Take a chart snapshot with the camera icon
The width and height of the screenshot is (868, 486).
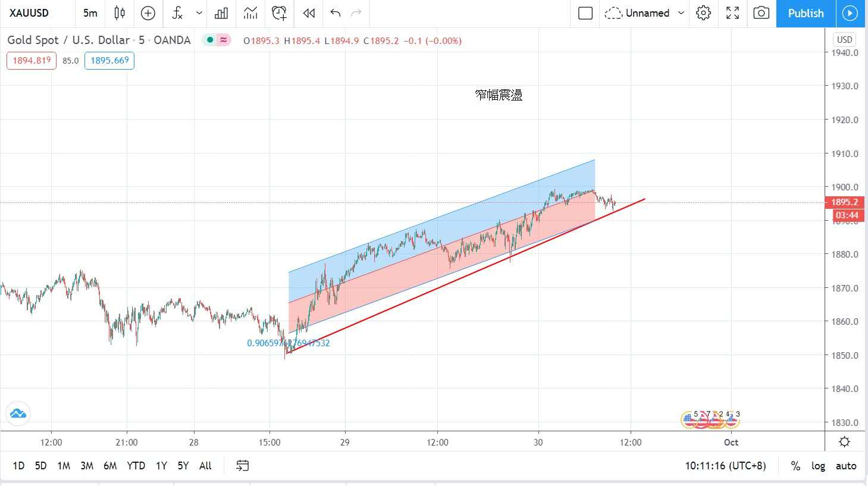click(x=761, y=13)
